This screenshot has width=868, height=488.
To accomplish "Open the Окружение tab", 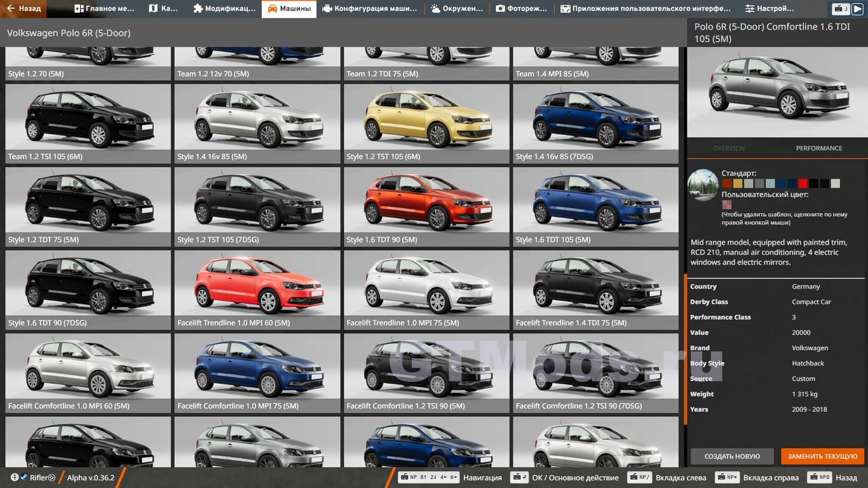I will point(456,9).
